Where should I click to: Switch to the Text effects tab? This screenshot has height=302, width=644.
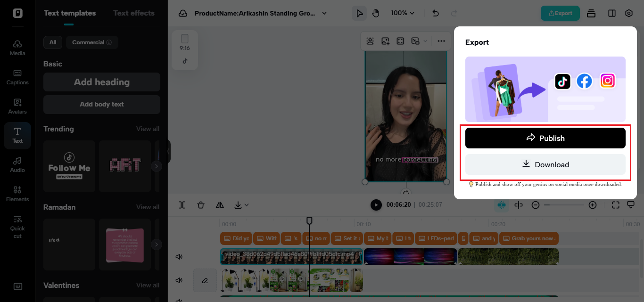(x=133, y=13)
